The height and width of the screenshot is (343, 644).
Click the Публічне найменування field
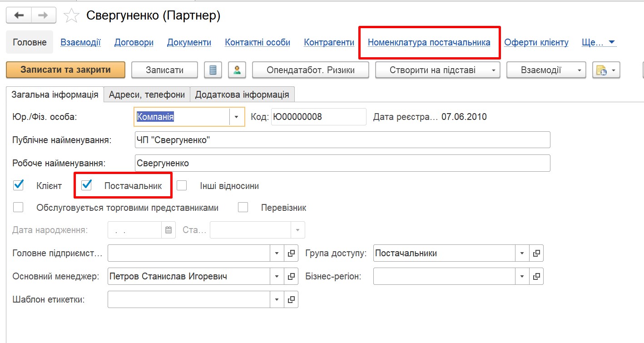click(x=342, y=140)
